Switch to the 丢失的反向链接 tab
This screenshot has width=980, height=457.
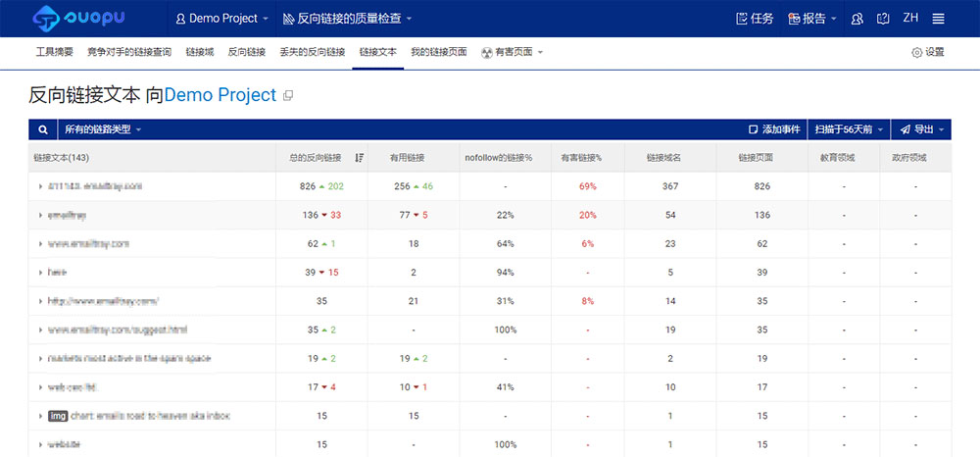(x=312, y=52)
